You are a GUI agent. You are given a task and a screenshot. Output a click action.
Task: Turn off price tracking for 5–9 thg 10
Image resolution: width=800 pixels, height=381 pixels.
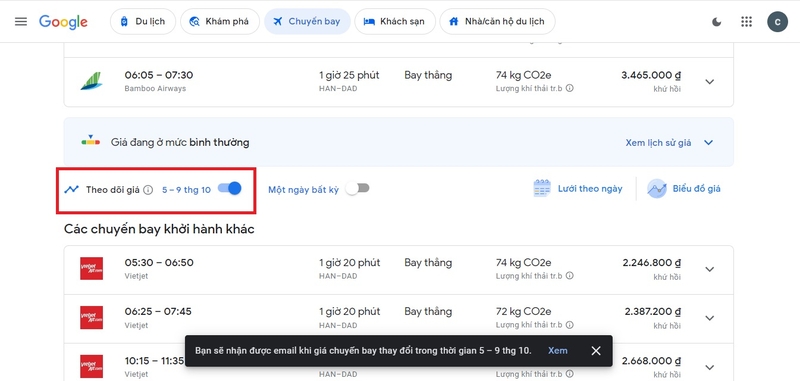[x=230, y=188]
